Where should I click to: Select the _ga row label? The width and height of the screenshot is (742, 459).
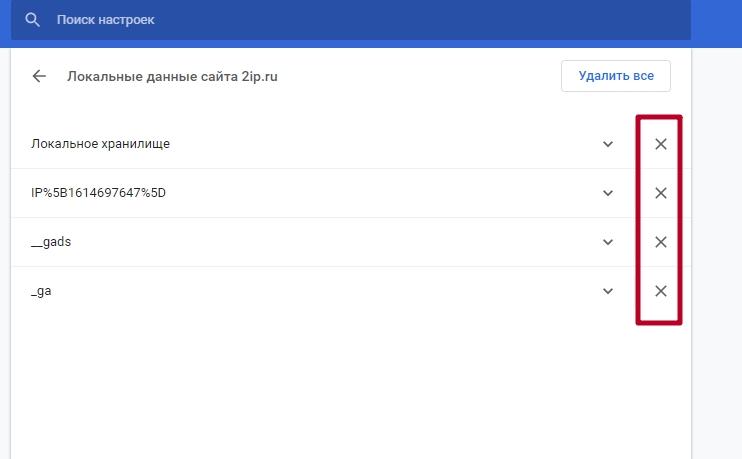(41, 291)
